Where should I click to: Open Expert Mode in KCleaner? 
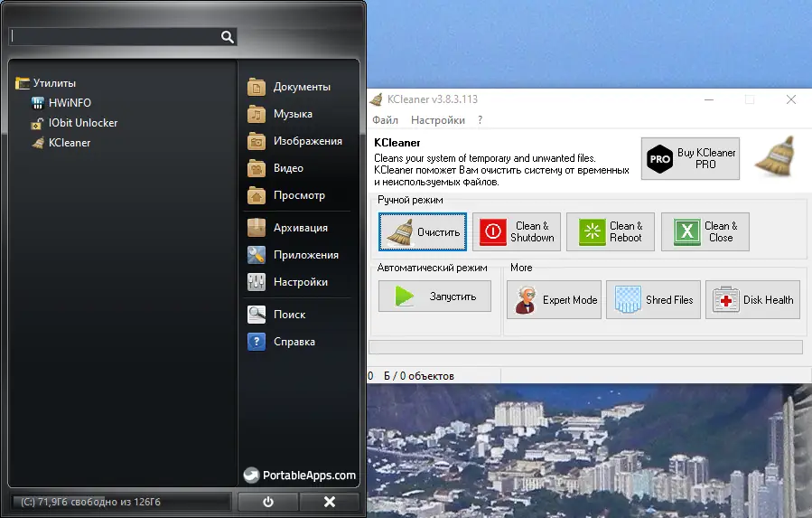[554, 300]
